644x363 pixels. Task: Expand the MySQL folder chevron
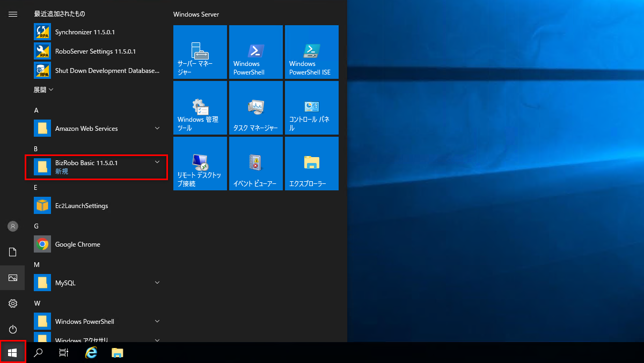157,283
